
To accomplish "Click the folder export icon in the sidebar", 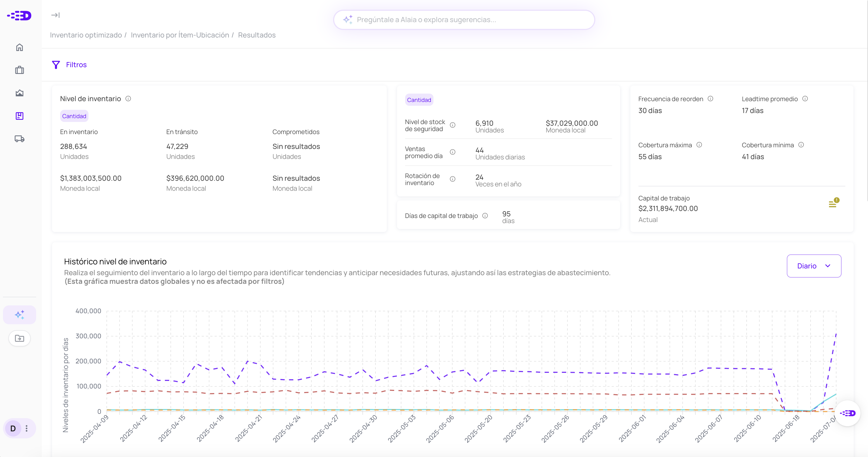I will (19, 338).
